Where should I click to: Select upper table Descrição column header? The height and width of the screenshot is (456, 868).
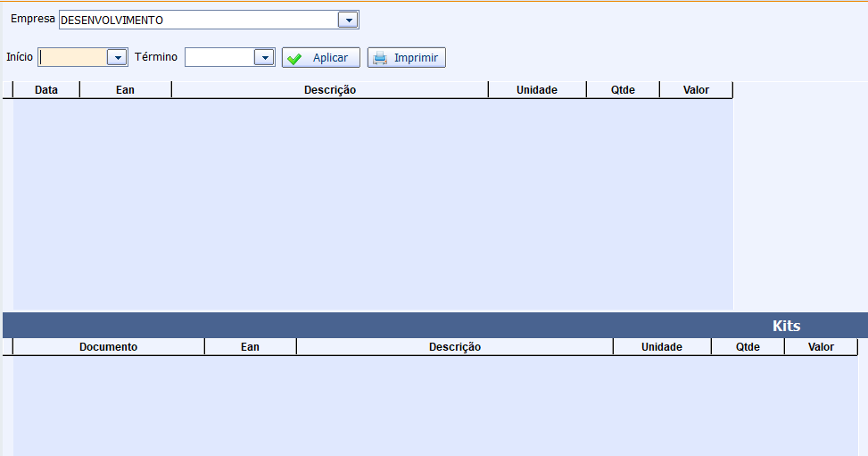coord(329,90)
